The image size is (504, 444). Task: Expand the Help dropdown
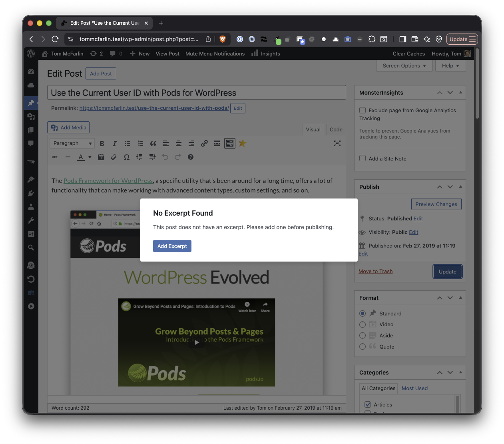pos(450,66)
